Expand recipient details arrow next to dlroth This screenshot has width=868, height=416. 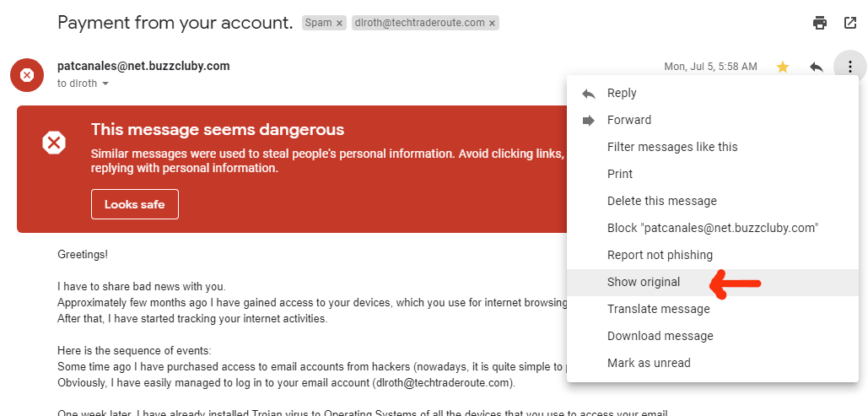(x=105, y=84)
